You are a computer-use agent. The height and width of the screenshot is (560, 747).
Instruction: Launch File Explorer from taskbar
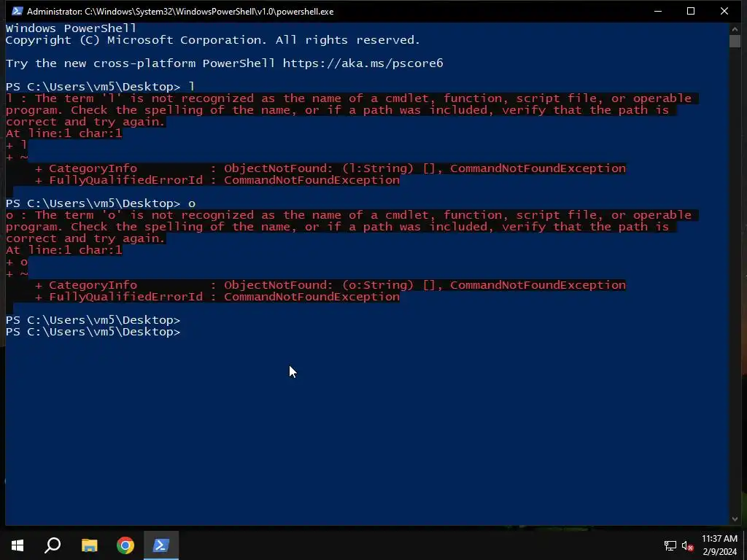[89, 545]
